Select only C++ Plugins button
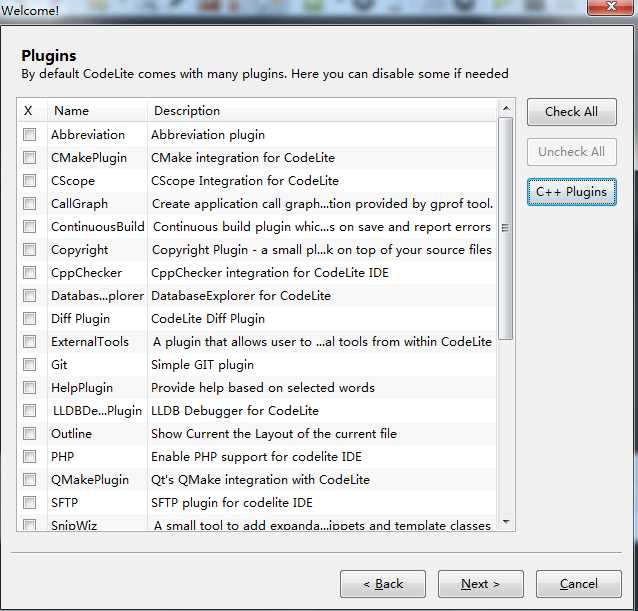Viewport: 638px width, 611px height. click(x=572, y=192)
